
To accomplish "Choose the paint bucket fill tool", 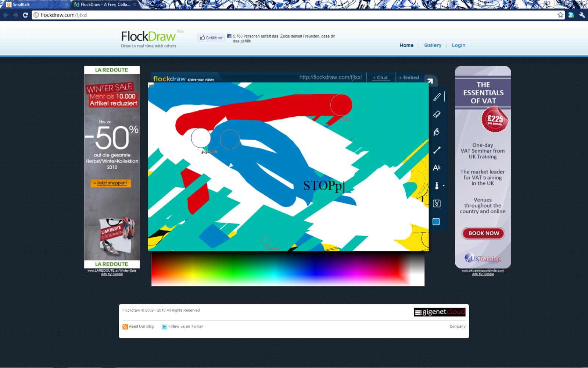I will pyautogui.click(x=437, y=132).
